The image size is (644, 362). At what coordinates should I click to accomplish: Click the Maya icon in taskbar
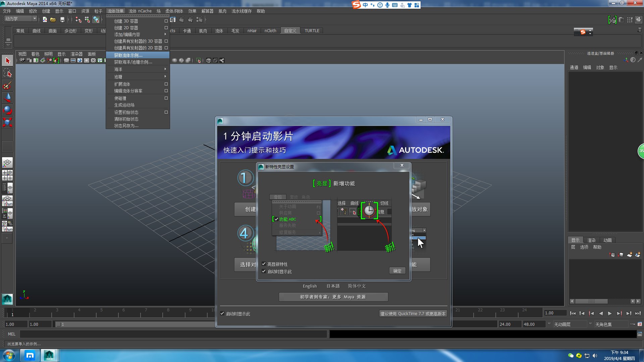pyautogui.click(x=49, y=355)
